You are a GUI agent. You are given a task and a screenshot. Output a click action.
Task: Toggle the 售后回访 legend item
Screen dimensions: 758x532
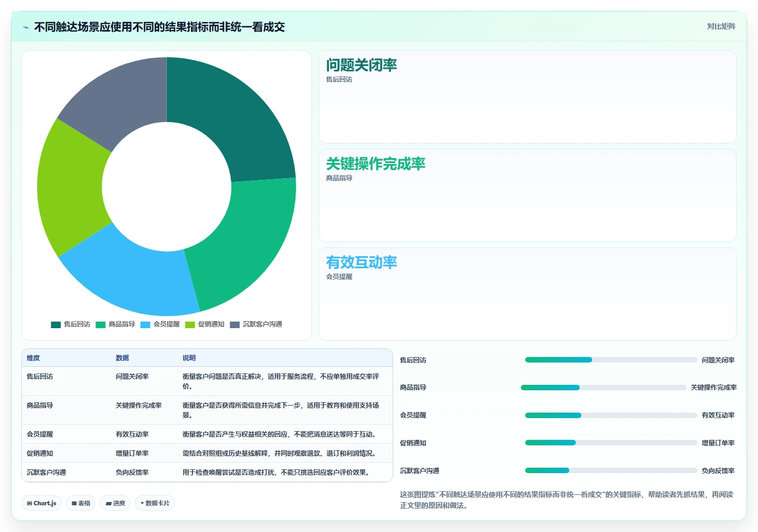(70, 324)
